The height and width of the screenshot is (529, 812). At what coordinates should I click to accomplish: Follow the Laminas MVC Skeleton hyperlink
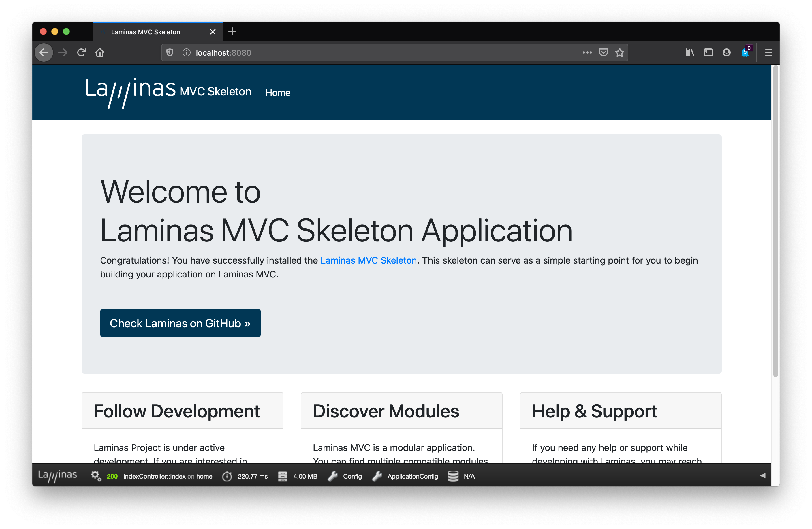point(369,260)
